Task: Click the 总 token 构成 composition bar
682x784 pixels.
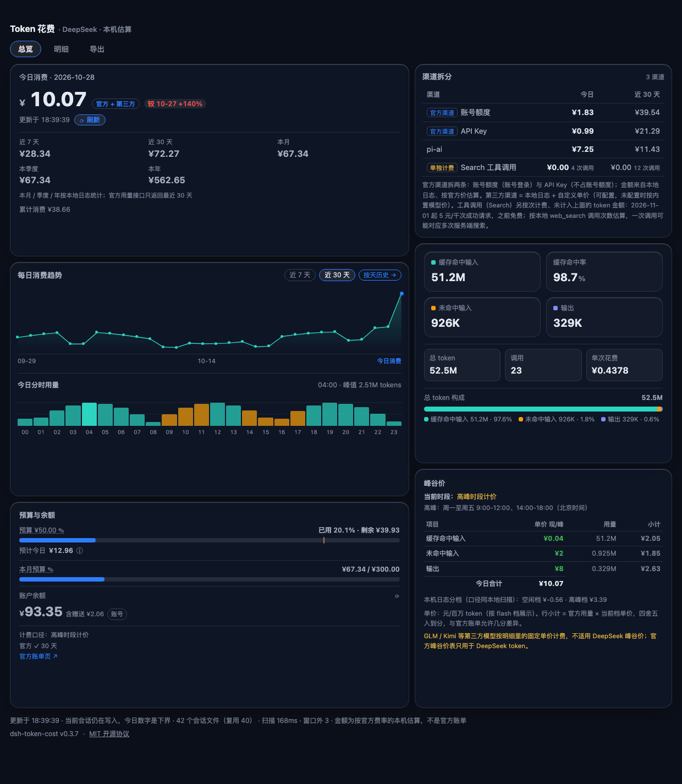Action: [x=543, y=409]
